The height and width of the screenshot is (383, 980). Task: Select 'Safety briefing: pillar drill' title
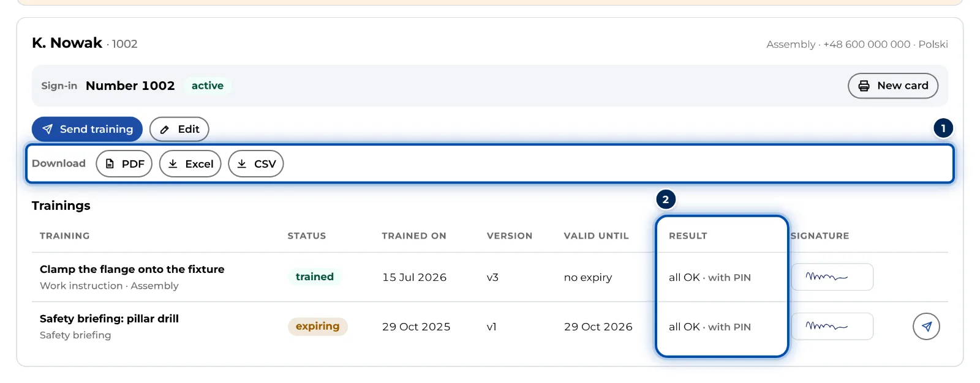pos(109,318)
